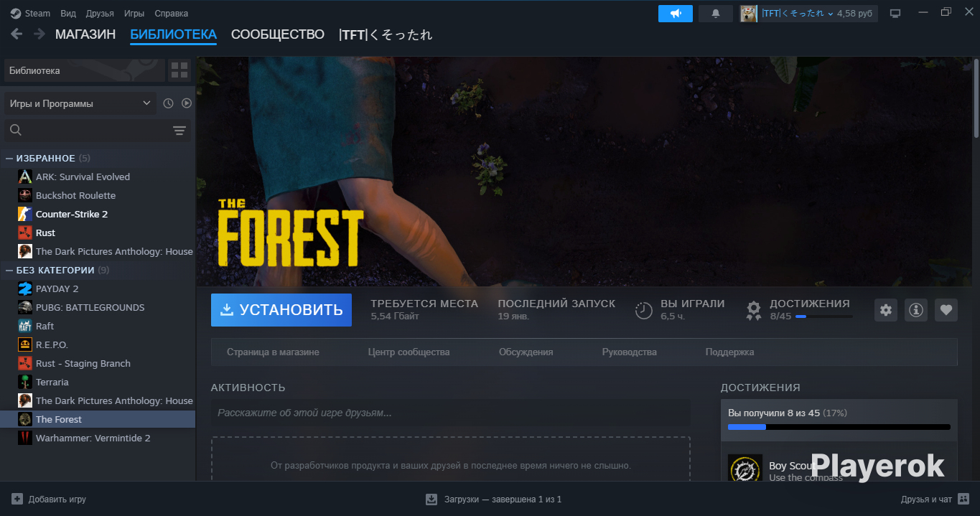Sort by recent activity clock icon
This screenshot has width=980, height=516.
168,103
